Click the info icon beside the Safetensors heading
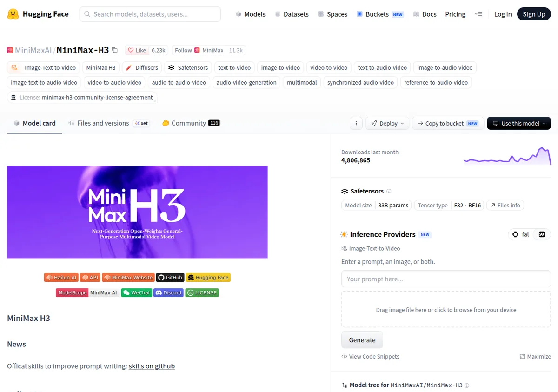This screenshot has height=392, width=558. tap(389, 191)
